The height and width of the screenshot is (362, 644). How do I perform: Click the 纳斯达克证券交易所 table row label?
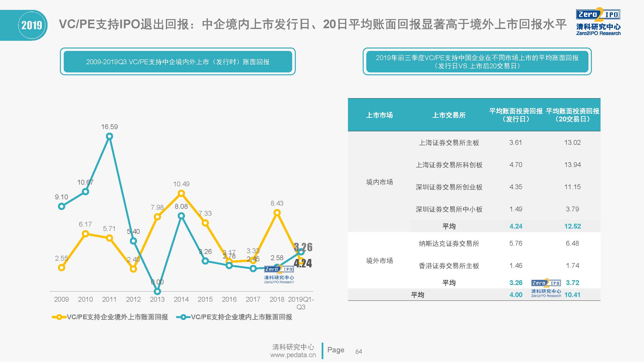(449, 243)
